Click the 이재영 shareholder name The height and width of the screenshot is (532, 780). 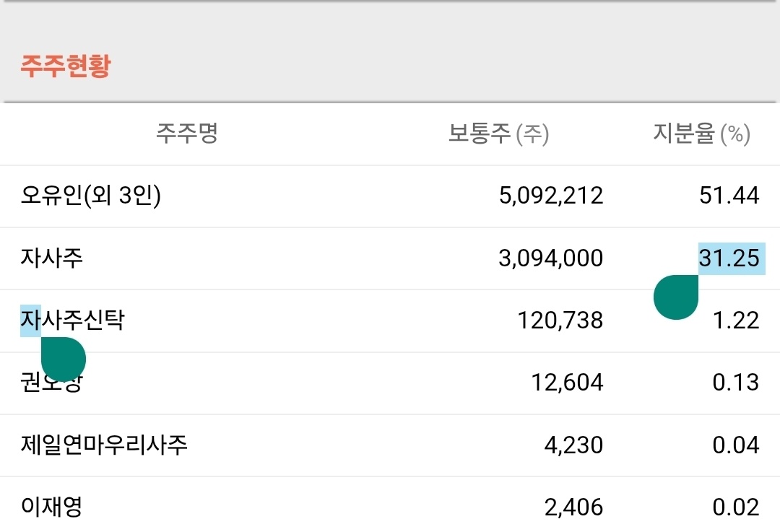[52, 507]
